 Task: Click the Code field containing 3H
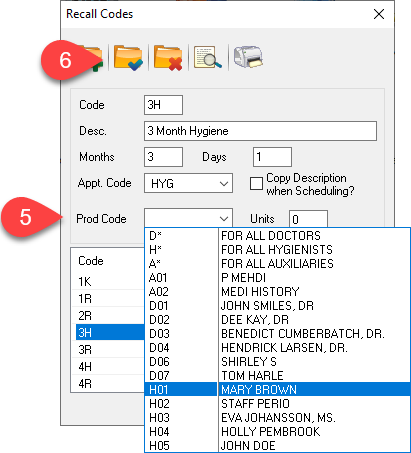point(163,105)
